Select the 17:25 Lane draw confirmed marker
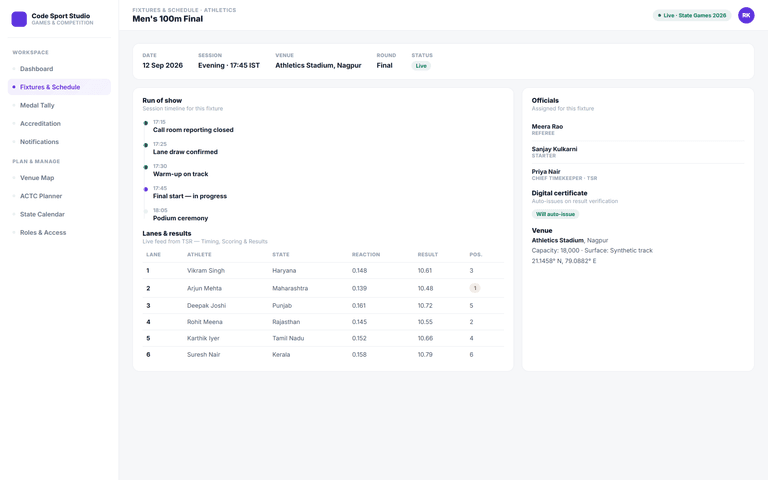This screenshot has height=480, width=768. (x=145, y=145)
